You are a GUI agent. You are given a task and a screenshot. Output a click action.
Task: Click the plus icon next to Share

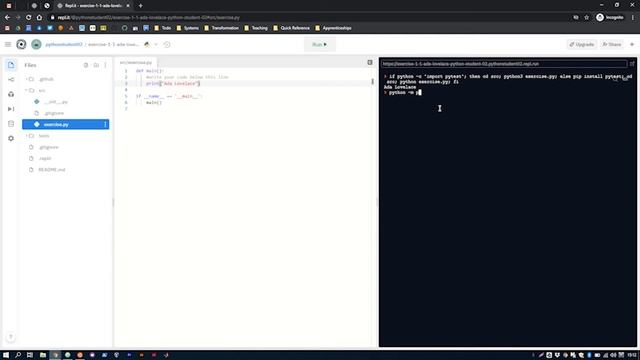pyautogui.click(x=632, y=44)
